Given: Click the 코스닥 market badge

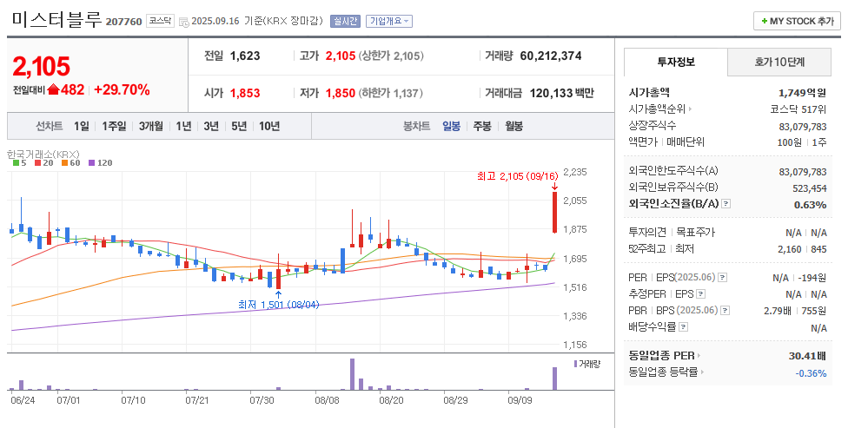Looking at the screenshot, I should tap(161, 22).
